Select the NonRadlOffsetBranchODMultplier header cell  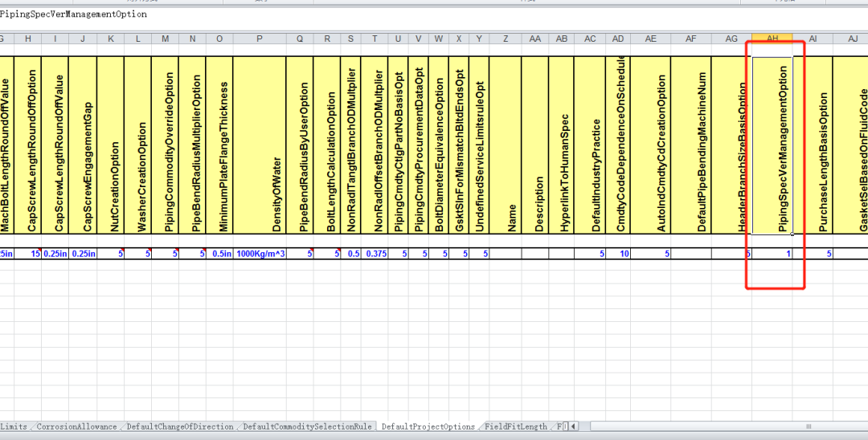(x=375, y=145)
